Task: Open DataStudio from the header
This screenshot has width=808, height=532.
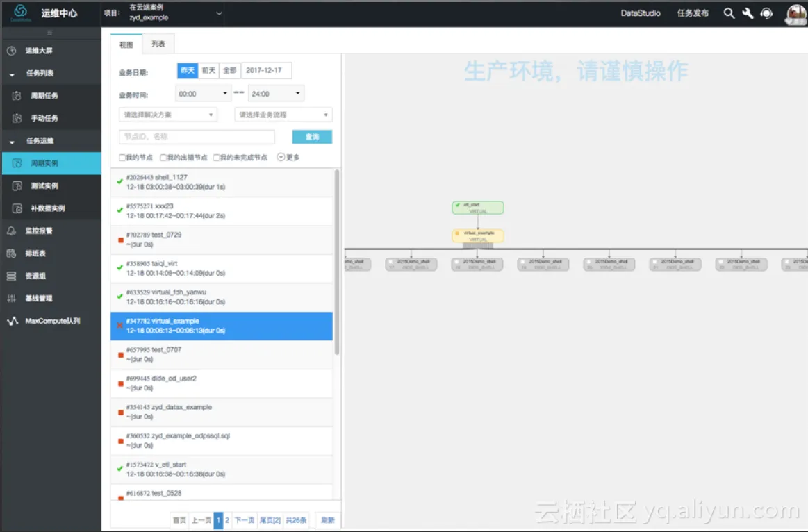Action: pos(641,13)
